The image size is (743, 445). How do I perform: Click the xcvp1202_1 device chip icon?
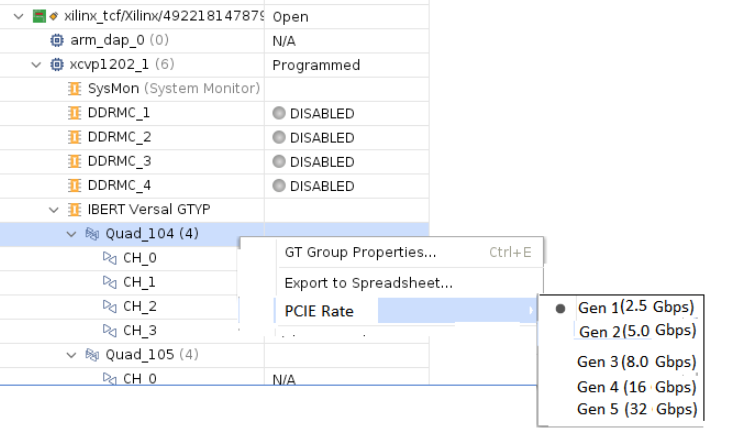[57, 65]
